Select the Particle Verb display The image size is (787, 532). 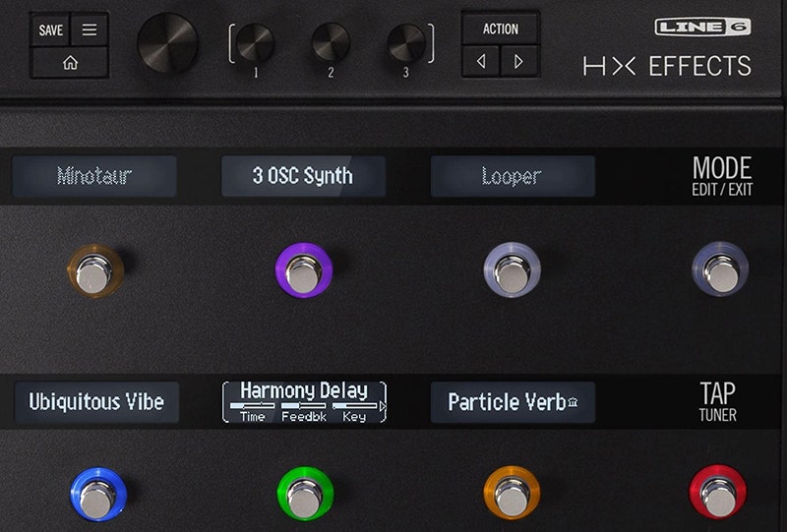click(x=513, y=402)
